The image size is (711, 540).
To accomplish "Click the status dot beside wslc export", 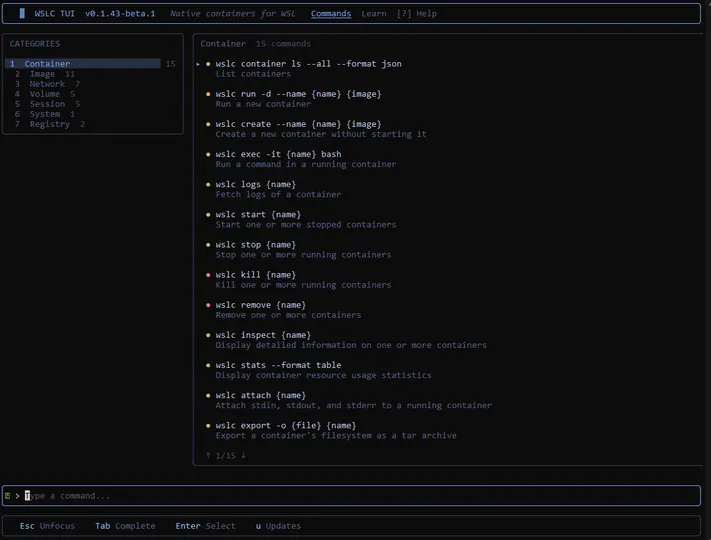I will click(x=208, y=426).
